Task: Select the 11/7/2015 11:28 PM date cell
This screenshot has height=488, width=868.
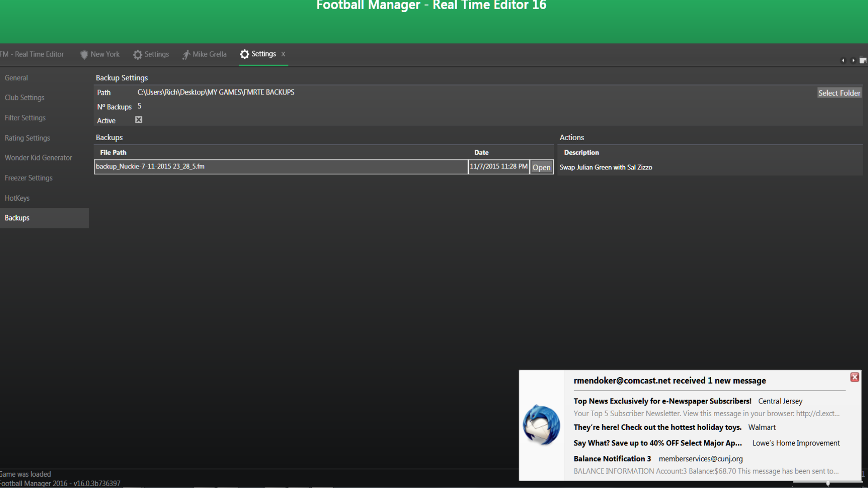Action: coord(499,166)
